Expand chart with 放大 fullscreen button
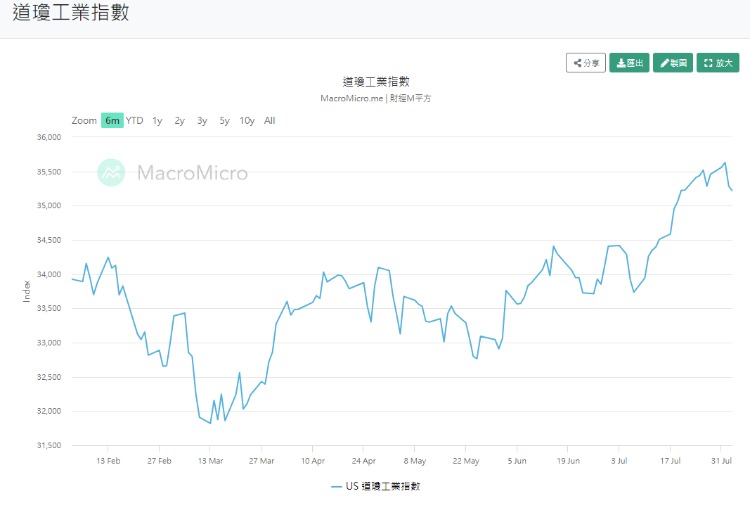750x522 pixels. (718, 63)
